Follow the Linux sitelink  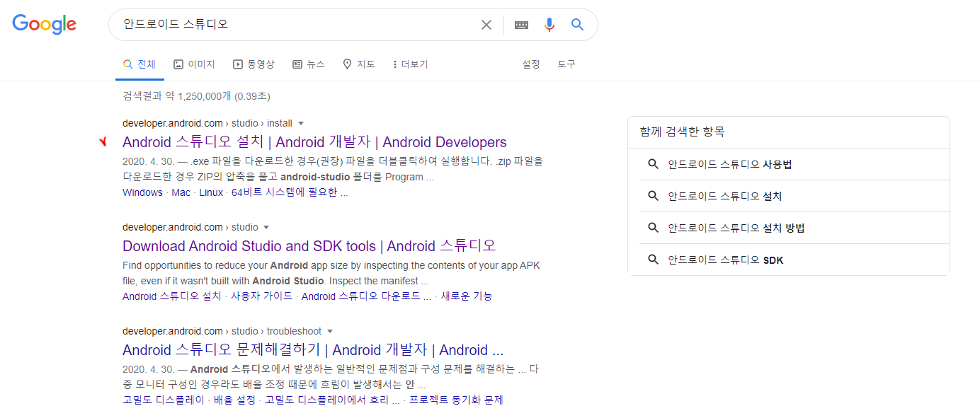pyautogui.click(x=211, y=192)
